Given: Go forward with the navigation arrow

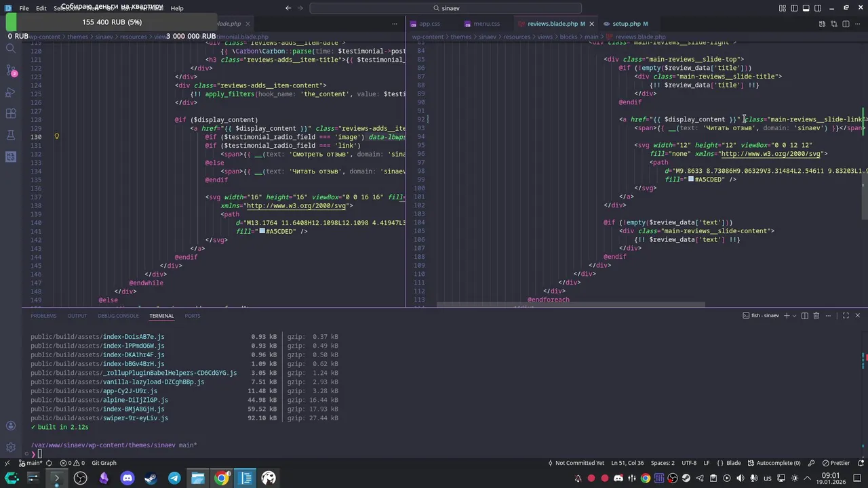Looking at the screenshot, I should [300, 8].
